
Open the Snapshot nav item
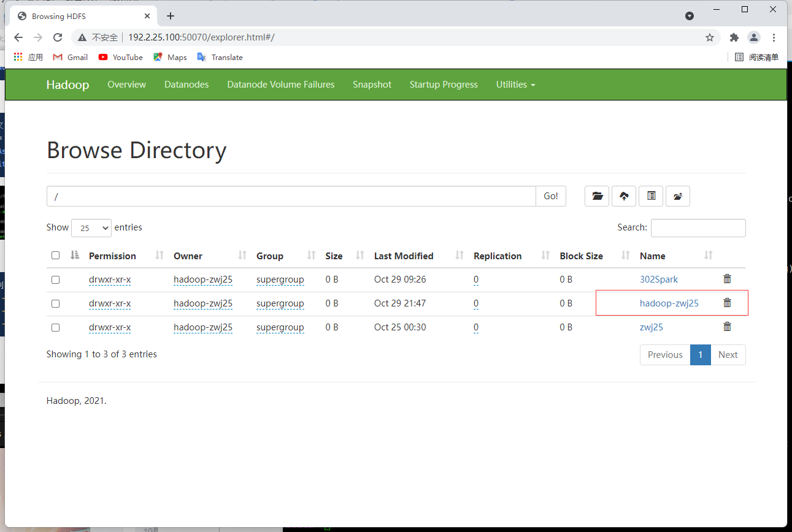[x=372, y=85]
